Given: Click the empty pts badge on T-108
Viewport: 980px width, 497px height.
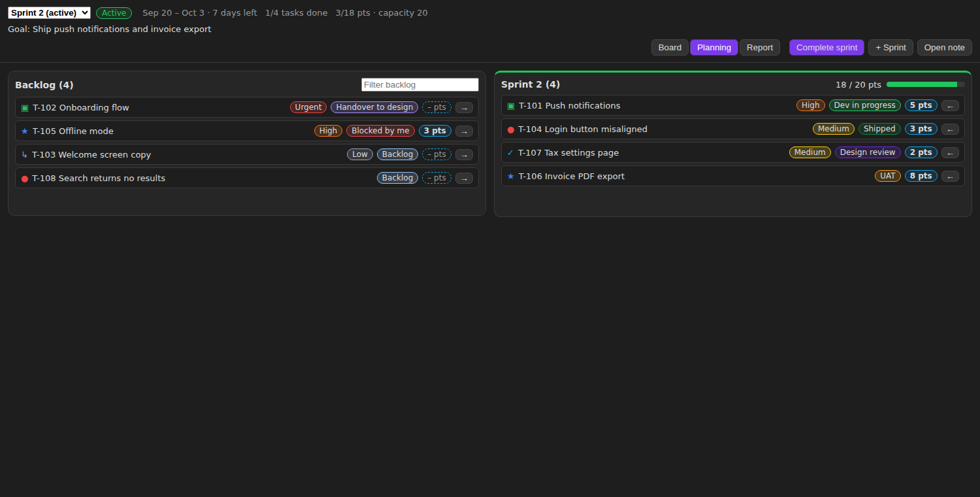Looking at the screenshot, I should click(436, 178).
